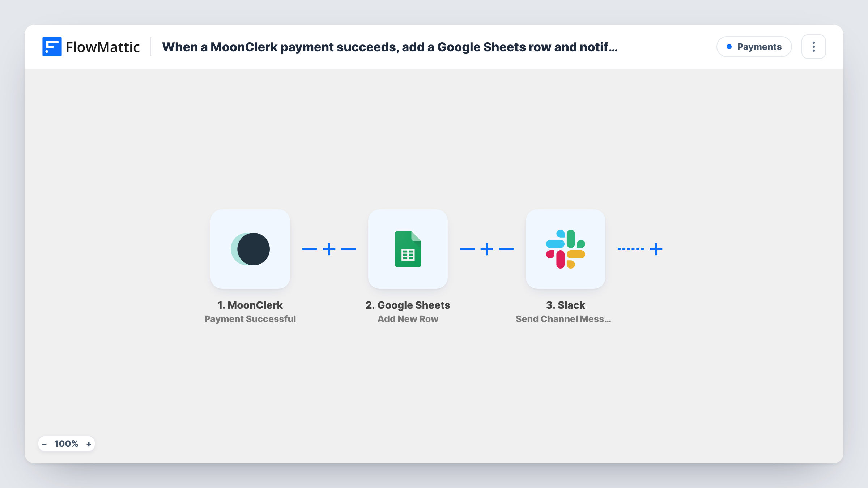
Task: Click the '3. Slack' step label
Action: [566, 305]
